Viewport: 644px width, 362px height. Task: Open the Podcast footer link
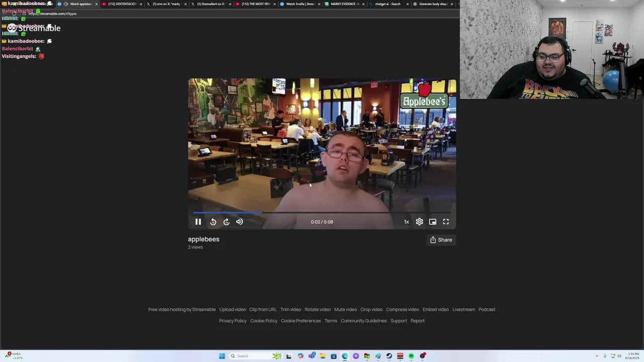[487, 310]
